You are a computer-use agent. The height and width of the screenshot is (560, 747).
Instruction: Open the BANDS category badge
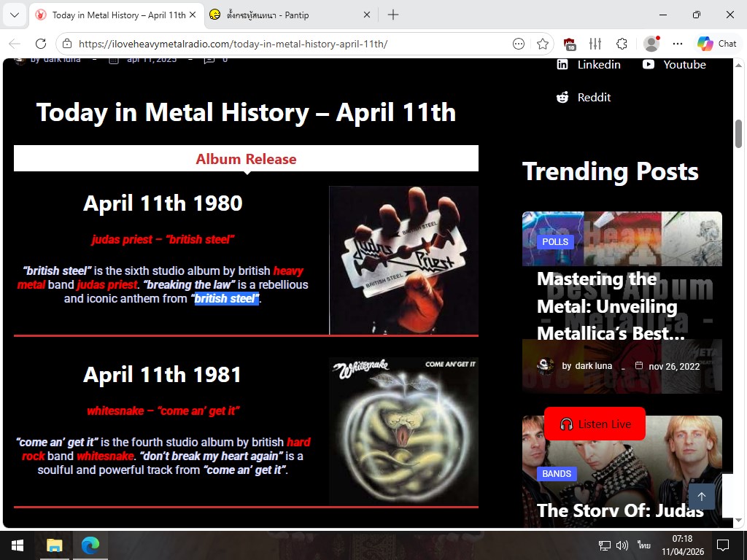[x=557, y=474]
